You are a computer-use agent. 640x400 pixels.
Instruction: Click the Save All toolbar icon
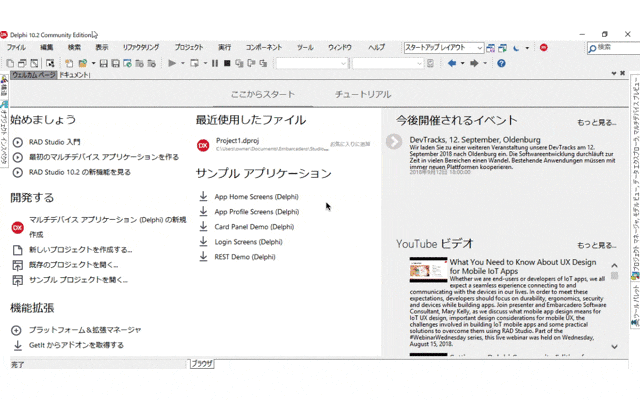point(116,63)
